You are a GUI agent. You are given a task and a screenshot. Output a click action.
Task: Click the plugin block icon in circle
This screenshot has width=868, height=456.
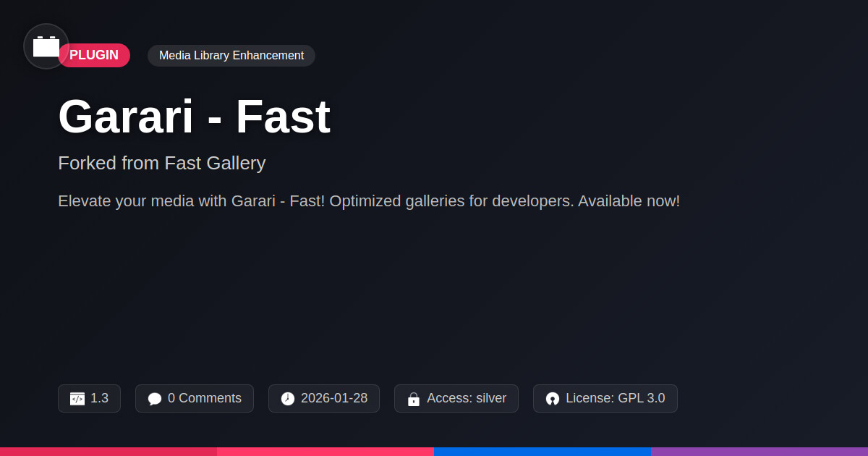pos(46,46)
